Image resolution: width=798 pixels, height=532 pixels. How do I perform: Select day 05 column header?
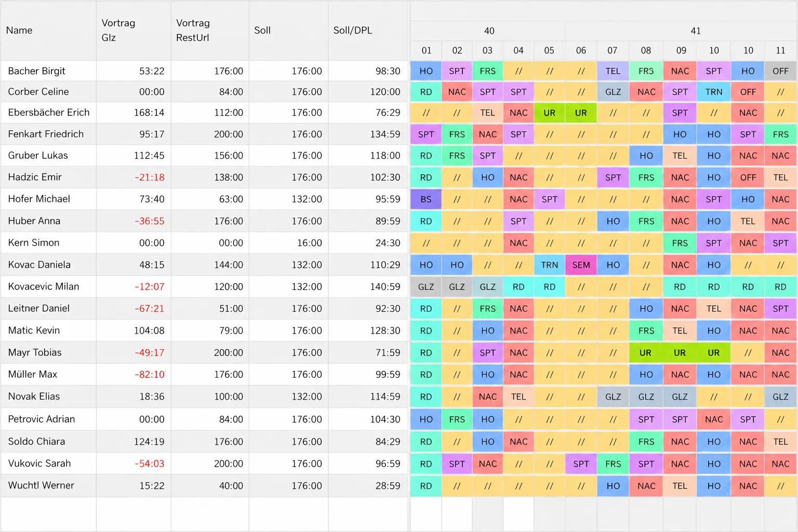[549, 50]
